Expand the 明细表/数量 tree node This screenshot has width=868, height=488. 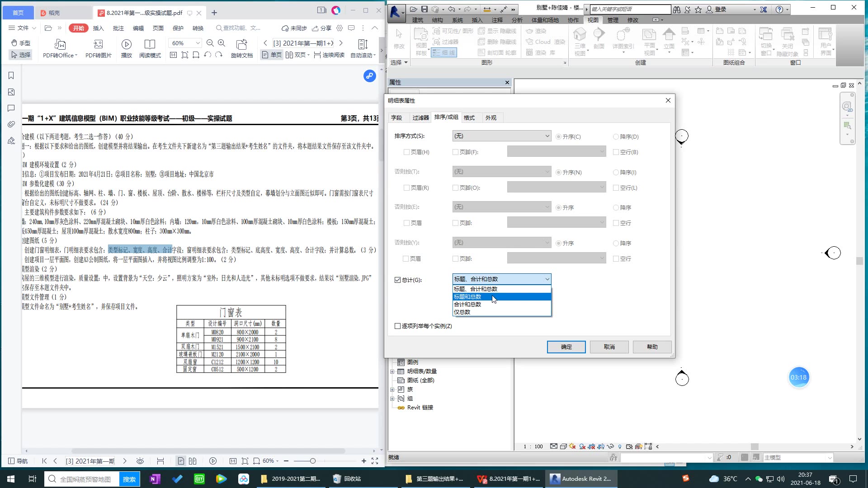pos(392,371)
